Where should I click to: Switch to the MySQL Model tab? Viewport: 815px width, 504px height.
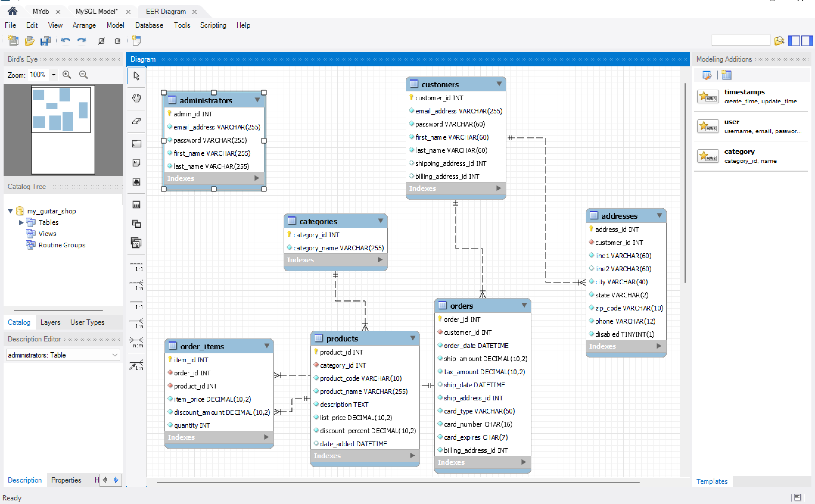pos(97,12)
